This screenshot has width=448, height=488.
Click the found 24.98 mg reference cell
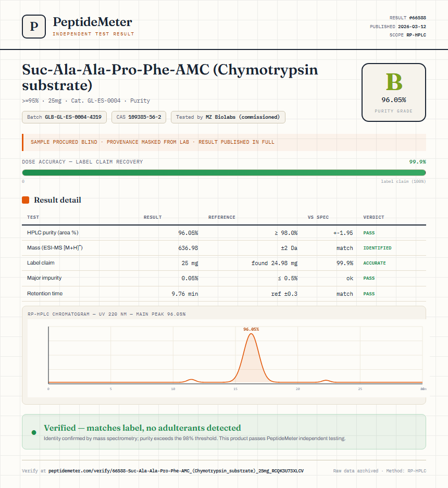(x=275, y=263)
